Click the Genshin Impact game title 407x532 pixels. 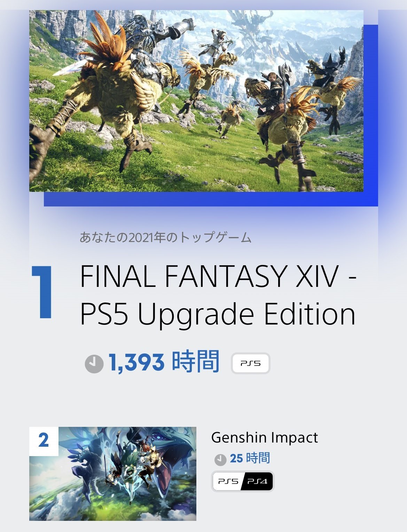(264, 438)
